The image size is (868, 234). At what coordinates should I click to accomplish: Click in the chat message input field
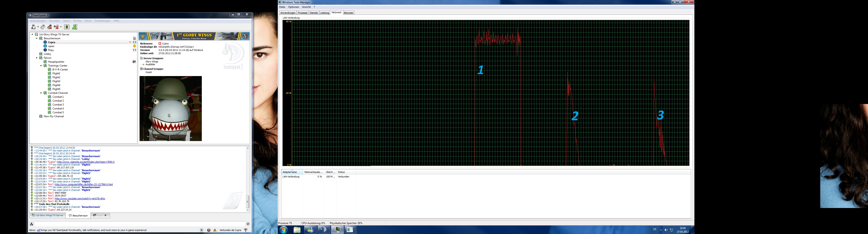click(x=140, y=224)
